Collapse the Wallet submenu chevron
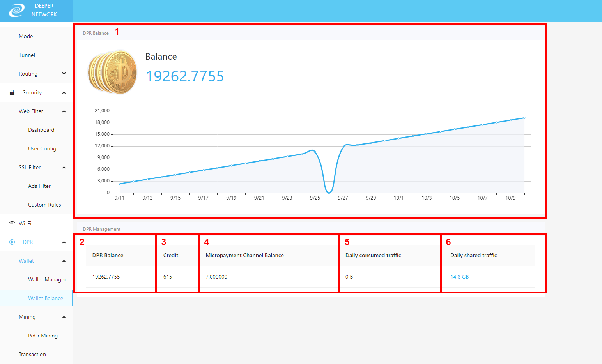This screenshot has width=602, height=364. [x=64, y=261]
